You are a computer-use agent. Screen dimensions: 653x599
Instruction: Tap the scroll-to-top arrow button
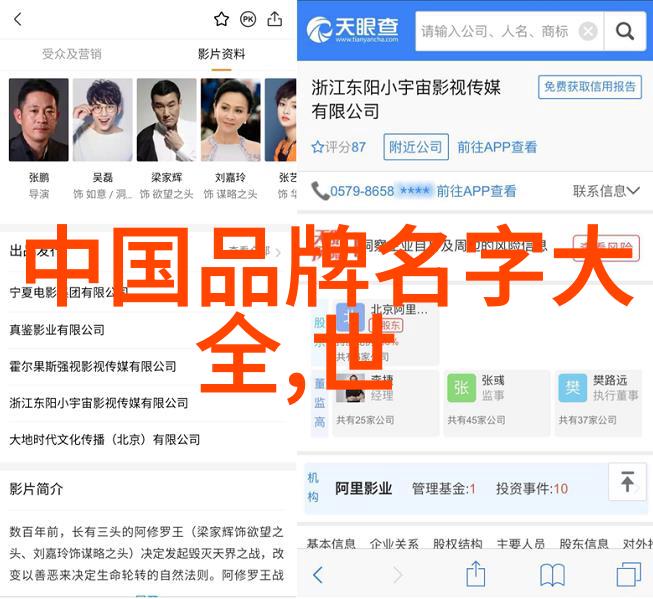click(x=627, y=482)
